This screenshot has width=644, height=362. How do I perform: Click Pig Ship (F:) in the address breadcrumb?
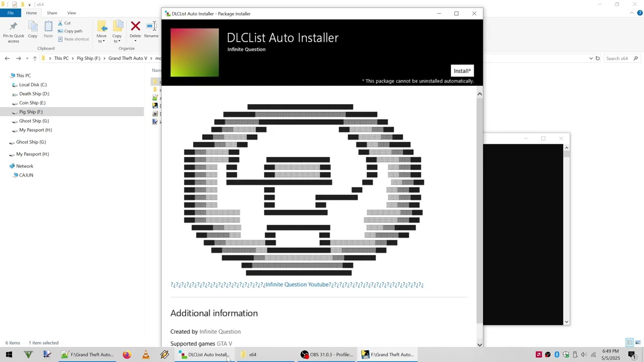89,58
